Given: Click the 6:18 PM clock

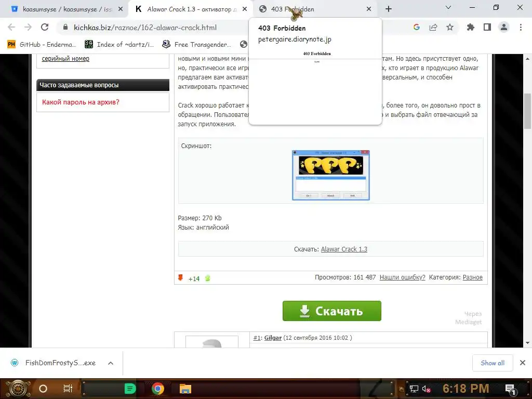Looking at the screenshot, I should tap(466, 389).
